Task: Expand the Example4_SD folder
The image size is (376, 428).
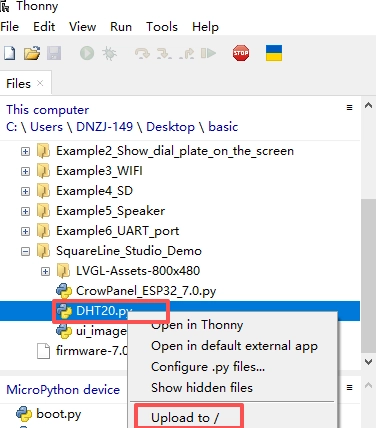Action: pyautogui.click(x=25, y=192)
